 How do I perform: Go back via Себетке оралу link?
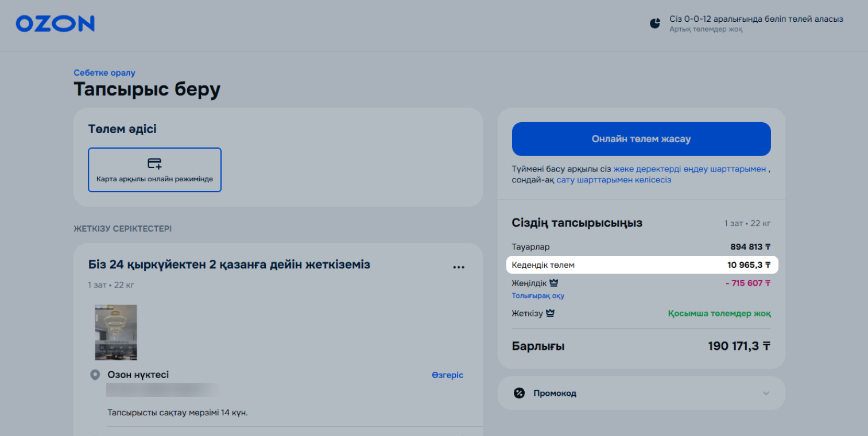pyautogui.click(x=104, y=73)
